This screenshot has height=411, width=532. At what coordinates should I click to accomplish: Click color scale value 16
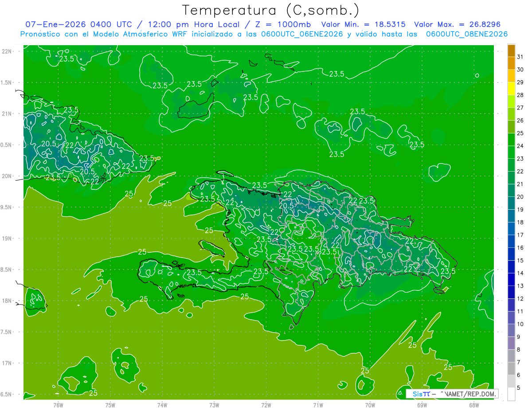click(520, 248)
